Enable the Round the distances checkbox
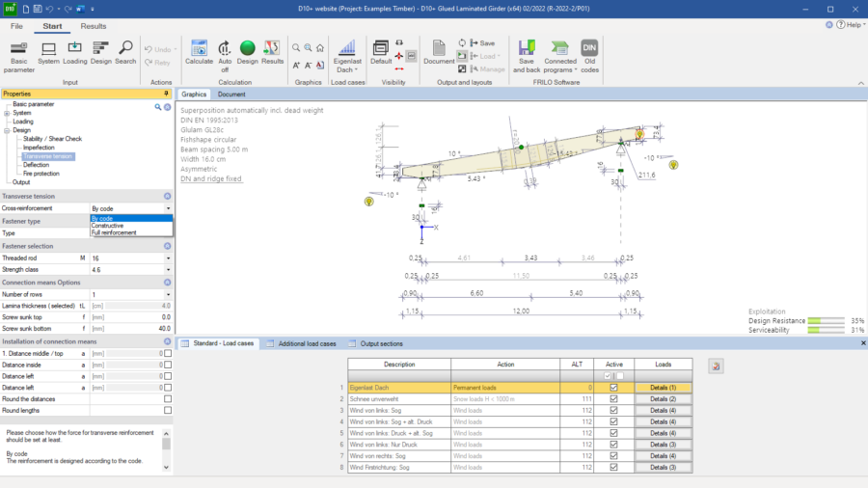Viewport: 868px width, 488px height. 168,398
